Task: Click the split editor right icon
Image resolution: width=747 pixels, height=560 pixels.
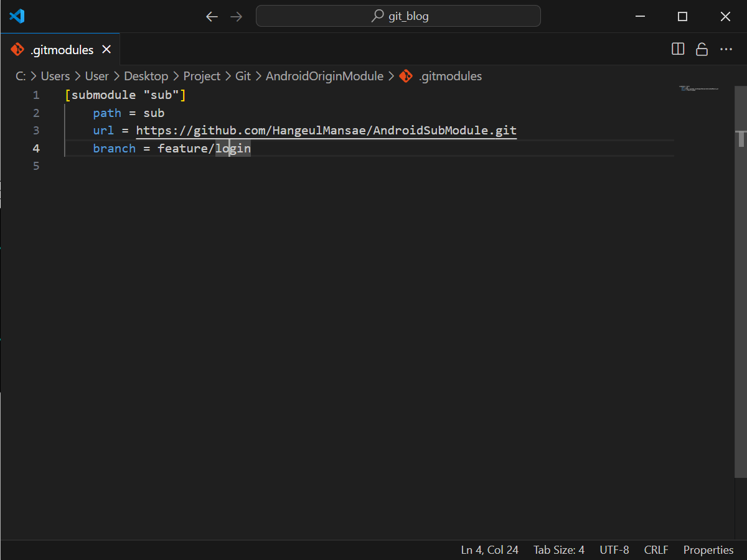Action: point(678,49)
